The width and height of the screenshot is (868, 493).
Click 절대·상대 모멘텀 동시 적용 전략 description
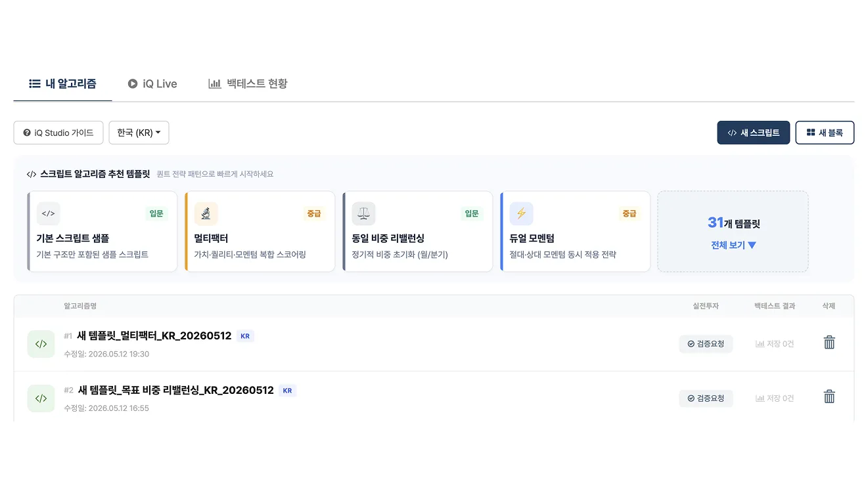coord(563,255)
